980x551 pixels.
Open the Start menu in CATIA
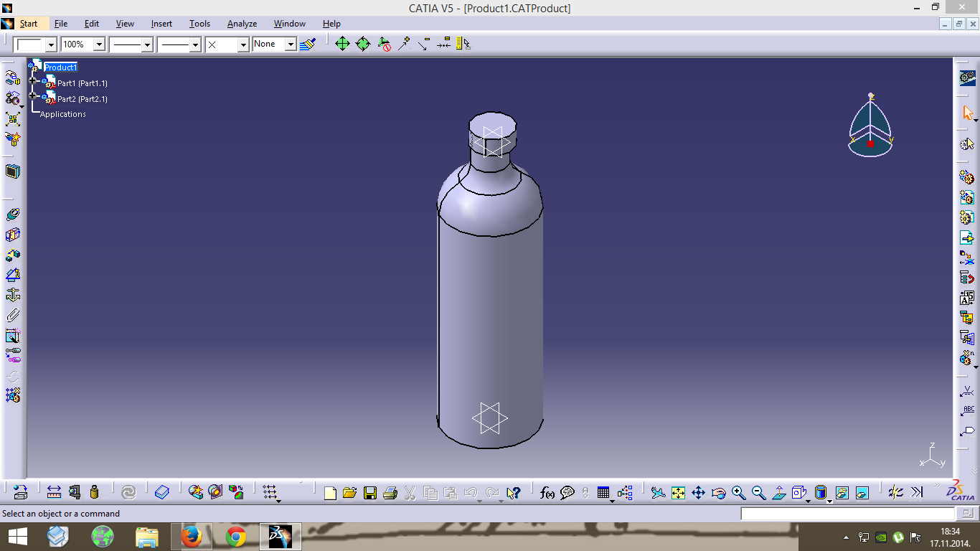click(29, 24)
